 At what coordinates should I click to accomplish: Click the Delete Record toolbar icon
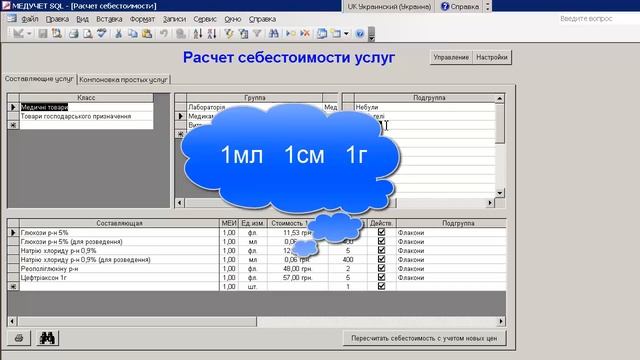point(305,33)
